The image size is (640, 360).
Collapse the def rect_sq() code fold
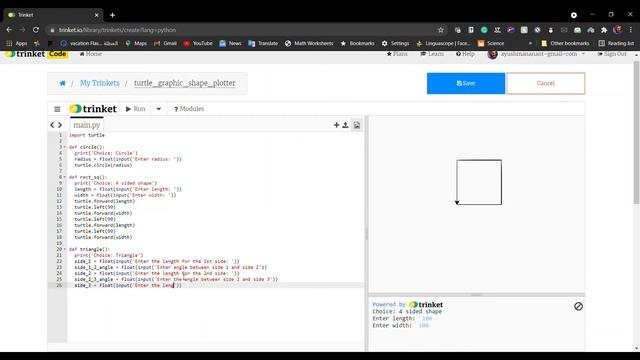pyautogui.click(x=64, y=177)
